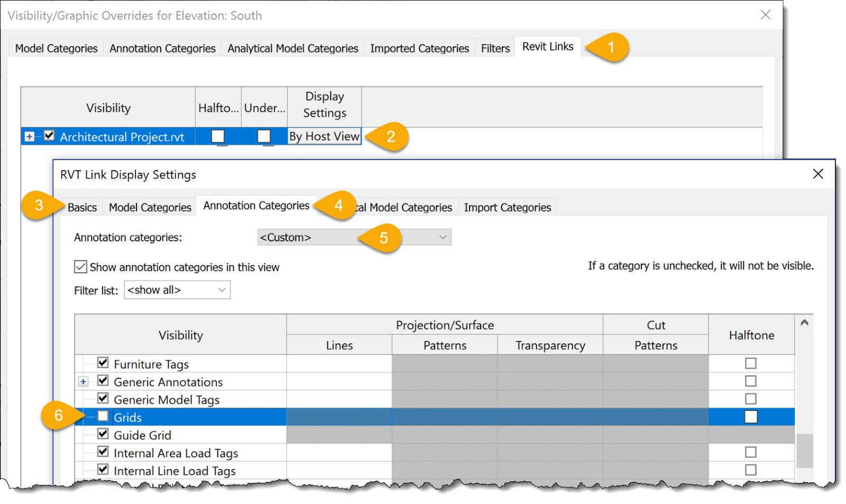The height and width of the screenshot is (504, 846).
Task: Open the Filters tab
Action: point(494,48)
